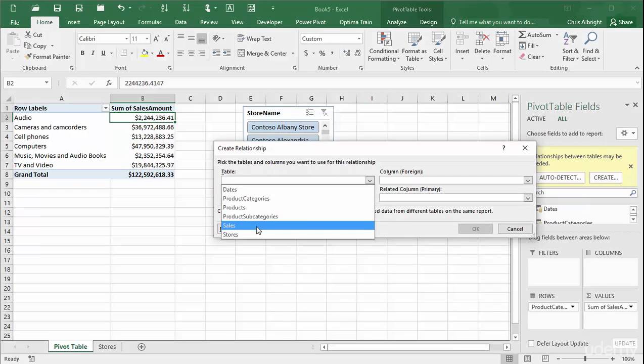Screen dimensions: 644x364
Task: Click the Cut scissors icon
Action: tap(28, 35)
